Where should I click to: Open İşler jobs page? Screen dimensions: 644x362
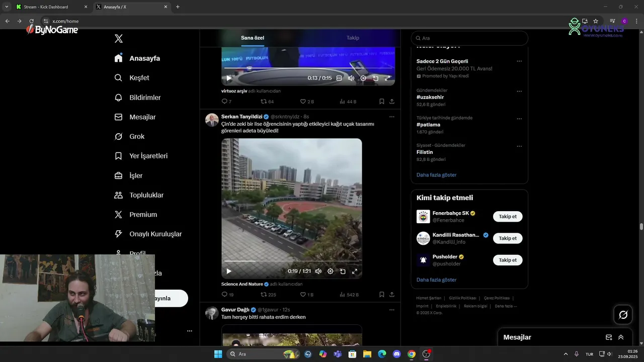(128, 175)
